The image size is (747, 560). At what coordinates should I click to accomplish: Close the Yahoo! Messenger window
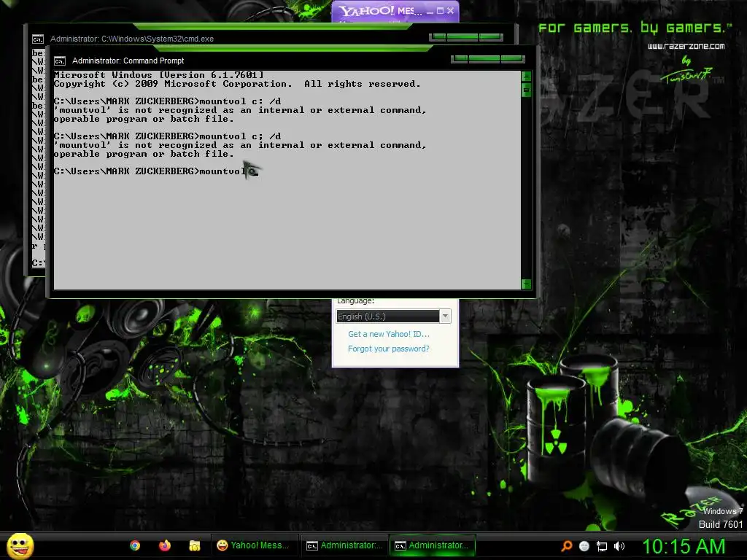451,10
